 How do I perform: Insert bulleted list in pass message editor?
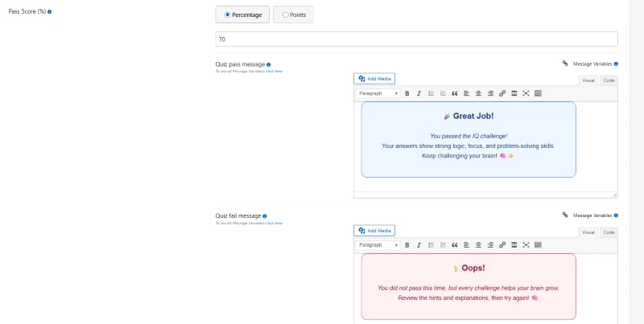click(x=431, y=93)
